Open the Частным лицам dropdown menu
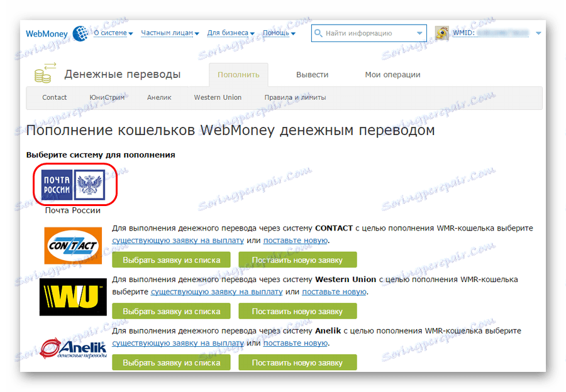The height and width of the screenshot is (392, 566). (170, 33)
